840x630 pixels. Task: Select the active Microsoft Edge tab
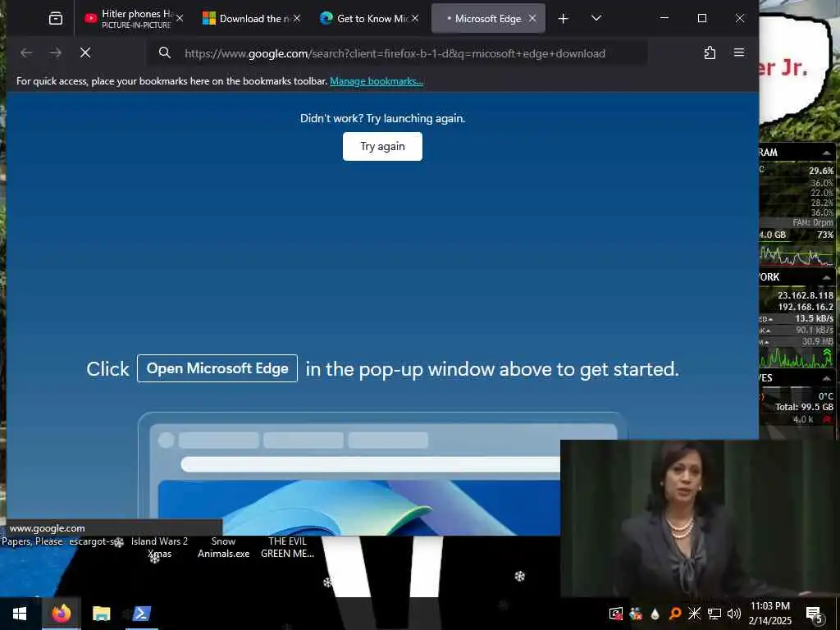(x=488, y=19)
